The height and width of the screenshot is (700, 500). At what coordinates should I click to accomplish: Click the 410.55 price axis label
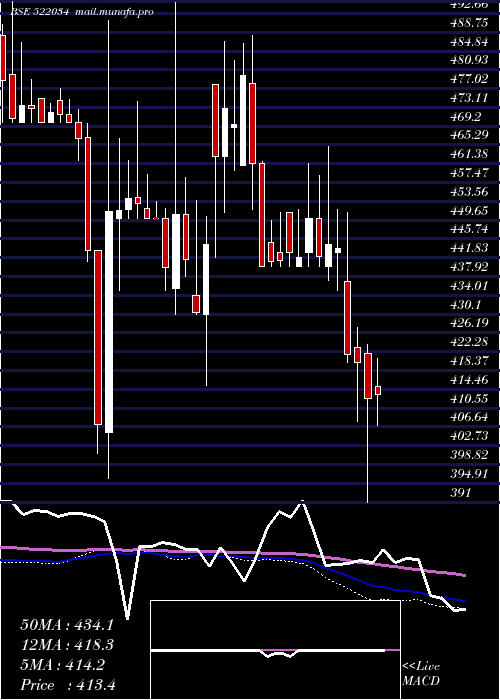coord(470,399)
